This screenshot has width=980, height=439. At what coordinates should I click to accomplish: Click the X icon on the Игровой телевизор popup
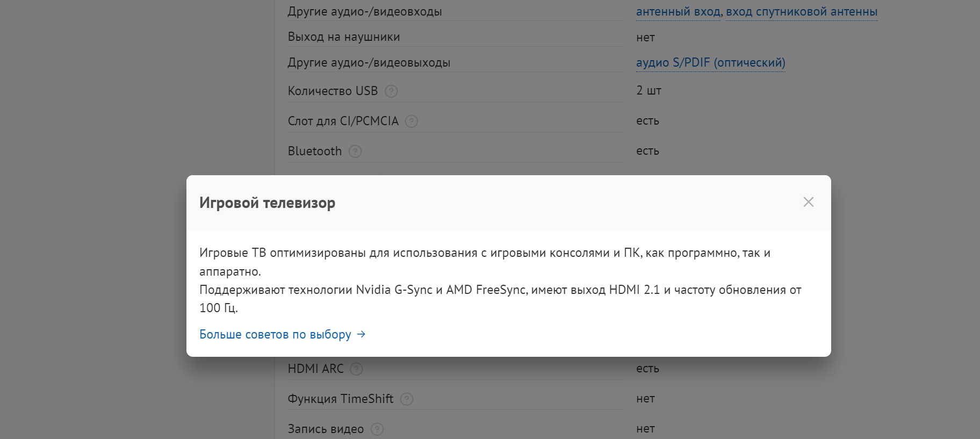(x=809, y=202)
